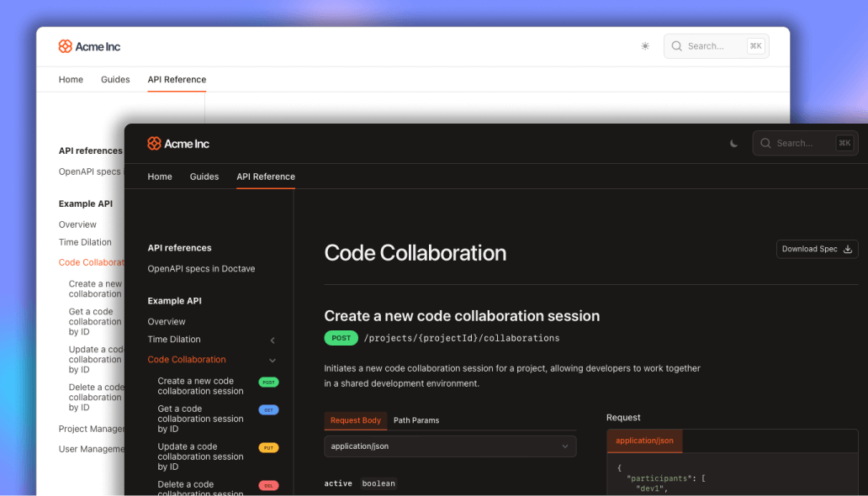This screenshot has height=496, width=868.
Task: Click the download arrow icon on Download Spec
Action: click(x=848, y=249)
